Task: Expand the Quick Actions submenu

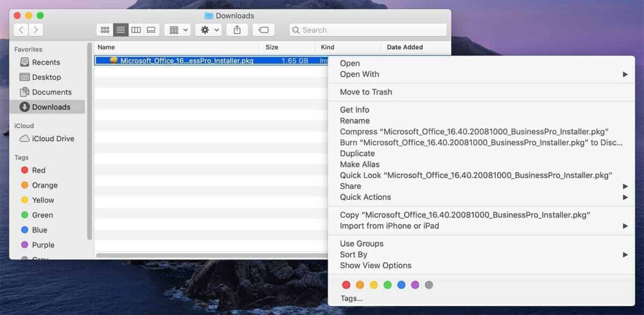Action: point(481,197)
